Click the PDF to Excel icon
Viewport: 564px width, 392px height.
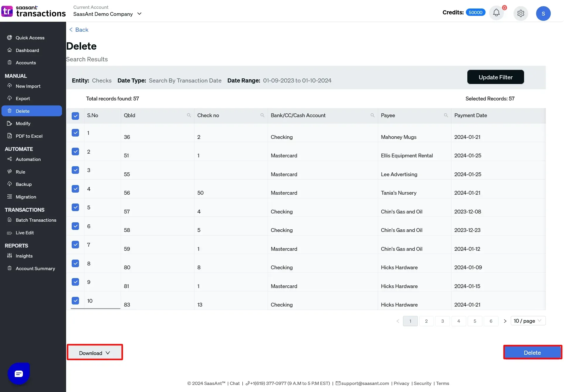(x=9, y=136)
